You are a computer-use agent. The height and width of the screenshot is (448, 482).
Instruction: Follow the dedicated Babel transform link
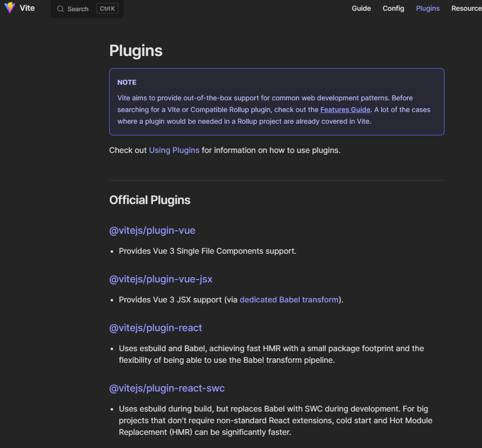(x=289, y=299)
